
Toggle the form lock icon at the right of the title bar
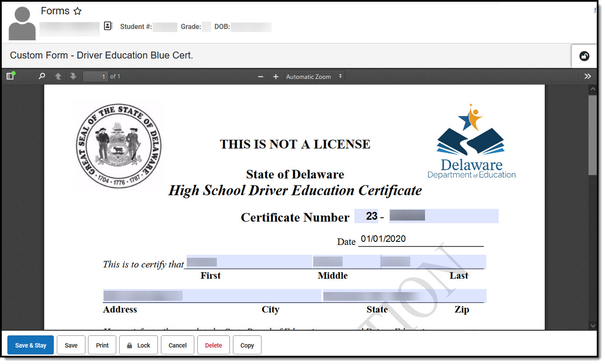[x=584, y=56]
